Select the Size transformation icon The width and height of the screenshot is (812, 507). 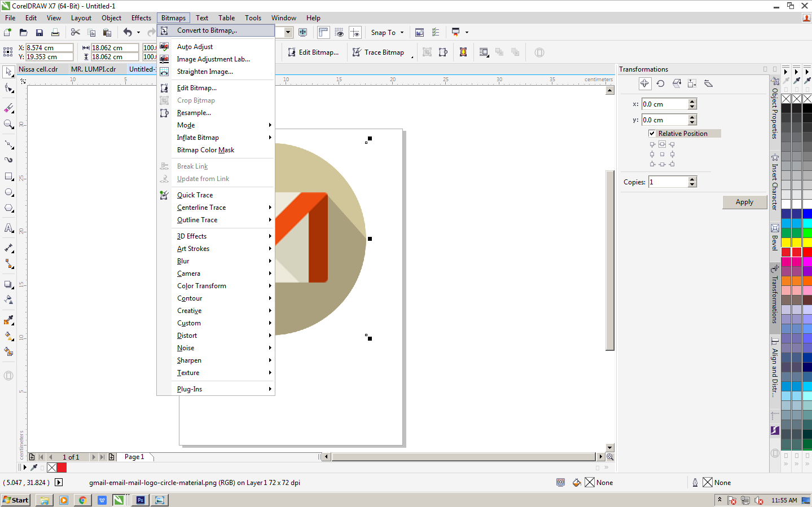(692, 83)
